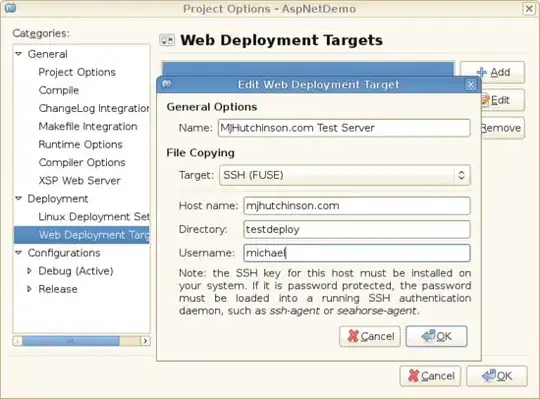Click the Username field containing michael
Image resolution: width=540 pixels, height=399 pixels.
tap(357, 253)
